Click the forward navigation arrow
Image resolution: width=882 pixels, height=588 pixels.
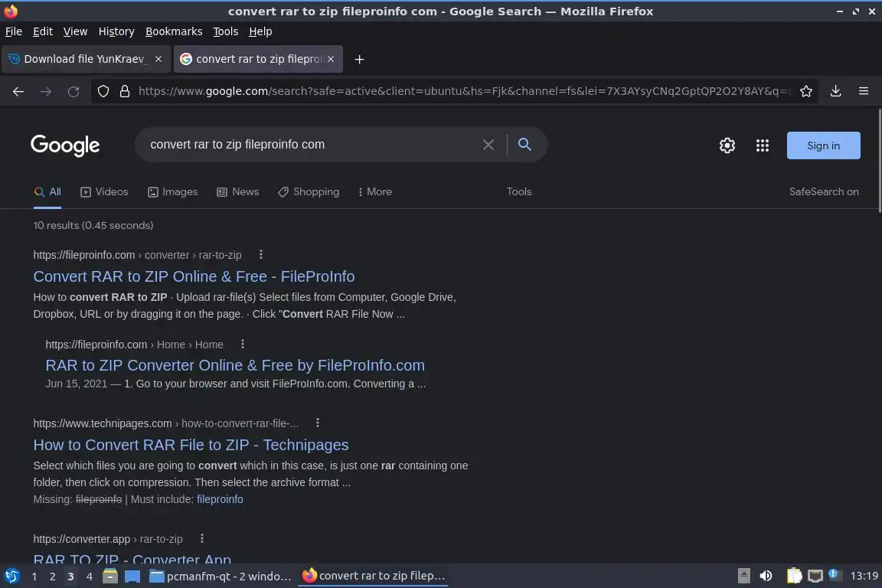[x=46, y=91]
